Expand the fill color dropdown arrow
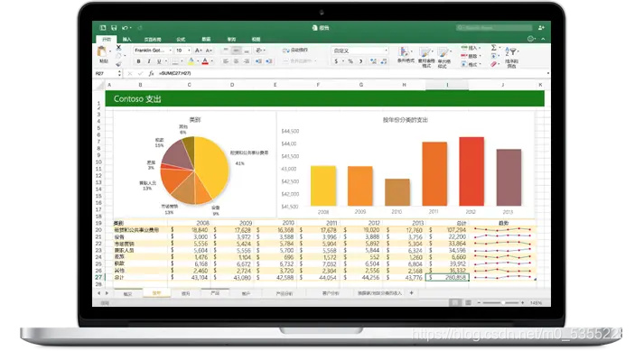This screenshot has height=351, width=644. pyautogui.click(x=198, y=61)
